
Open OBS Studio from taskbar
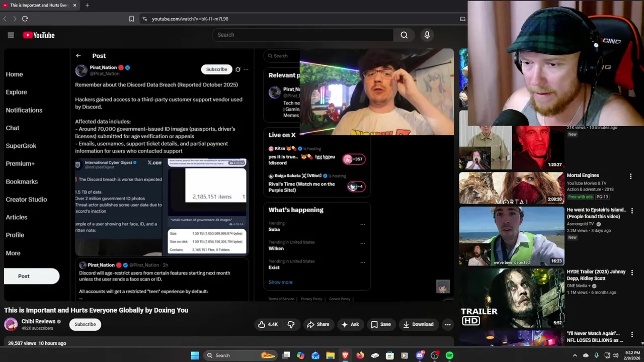coord(435,355)
